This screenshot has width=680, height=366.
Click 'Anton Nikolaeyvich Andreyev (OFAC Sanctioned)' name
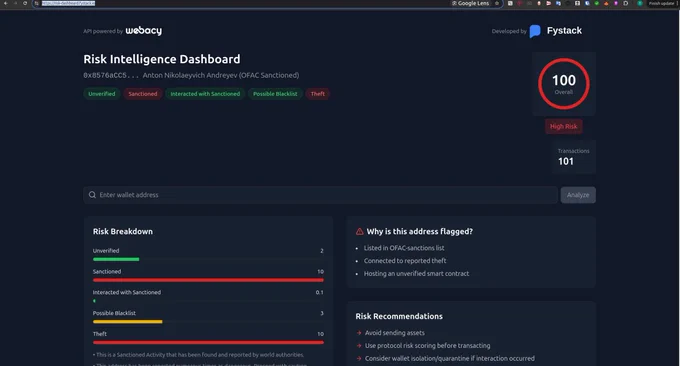pos(221,75)
